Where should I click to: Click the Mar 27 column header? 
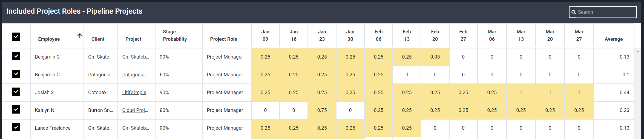[x=579, y=35]
